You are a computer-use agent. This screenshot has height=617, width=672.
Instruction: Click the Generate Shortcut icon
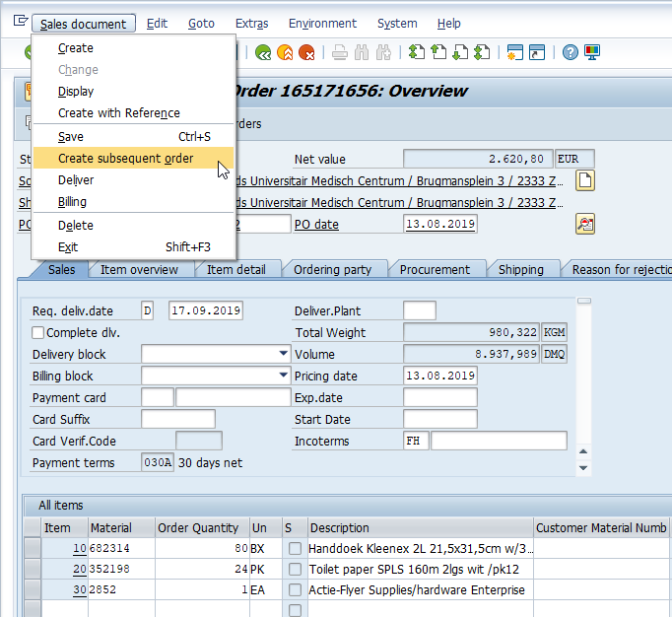pos(537,53)
